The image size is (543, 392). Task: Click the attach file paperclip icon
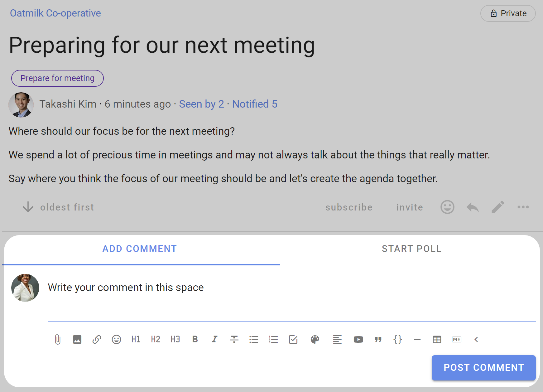(x=58, y=339)
